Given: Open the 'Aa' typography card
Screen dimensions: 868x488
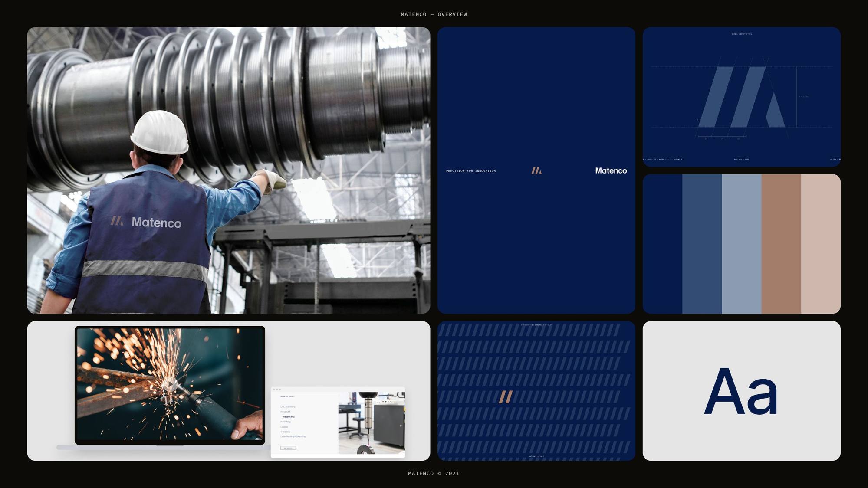Looking at the screenshot, I should click(742, 391).
